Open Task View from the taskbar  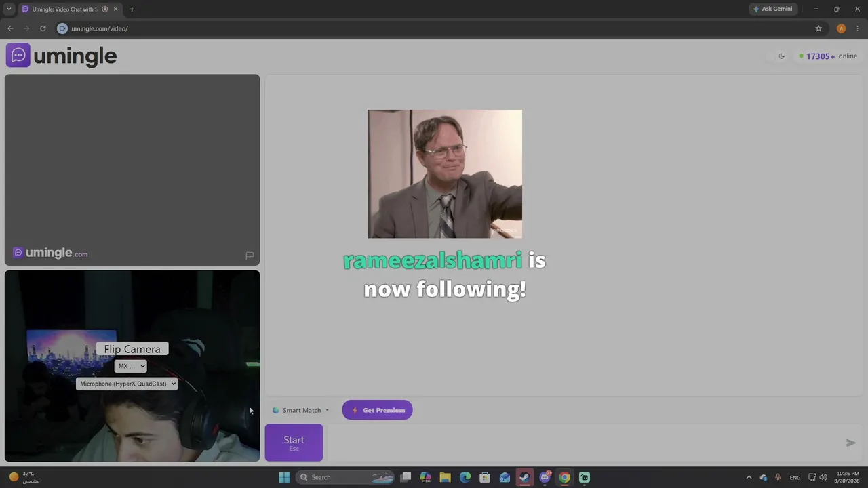406,477
